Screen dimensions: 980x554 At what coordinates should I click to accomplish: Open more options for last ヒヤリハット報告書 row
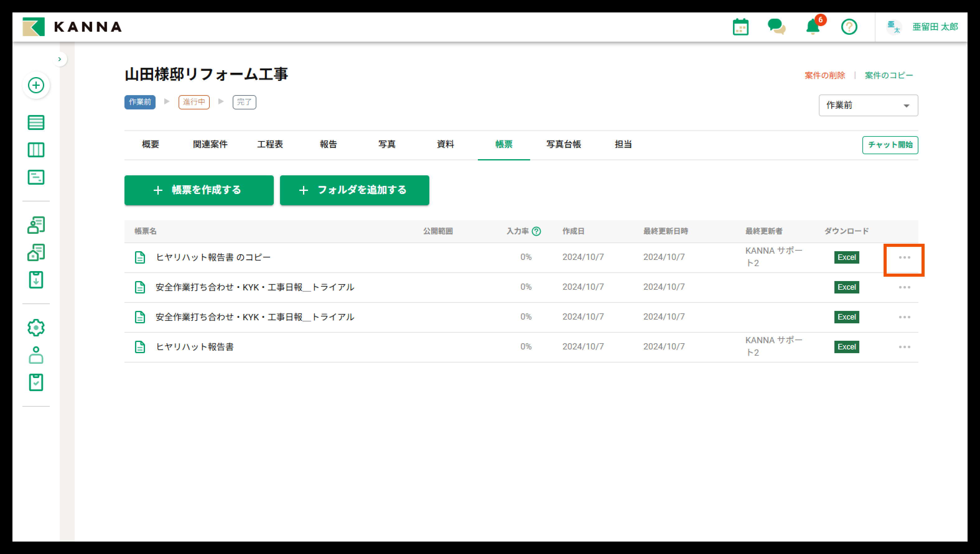coord(904,347)
